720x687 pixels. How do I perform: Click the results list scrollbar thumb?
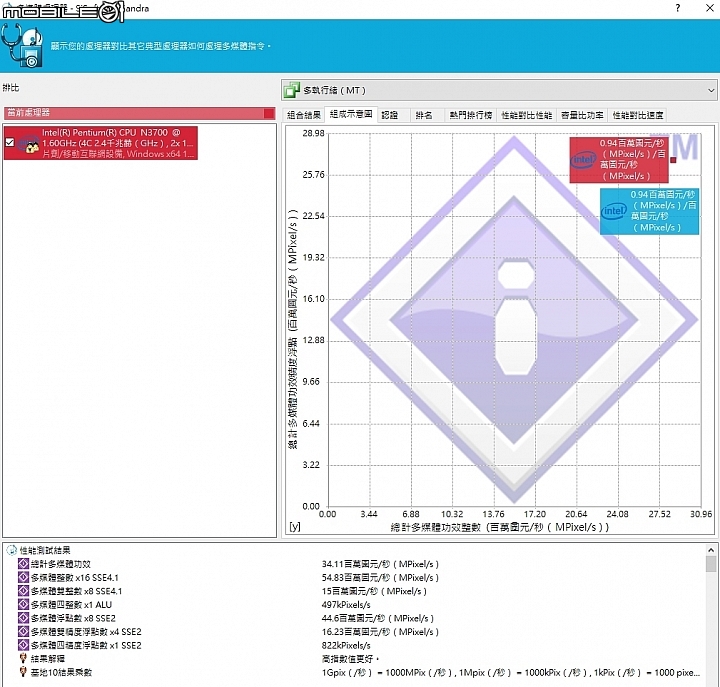[711, 564]
